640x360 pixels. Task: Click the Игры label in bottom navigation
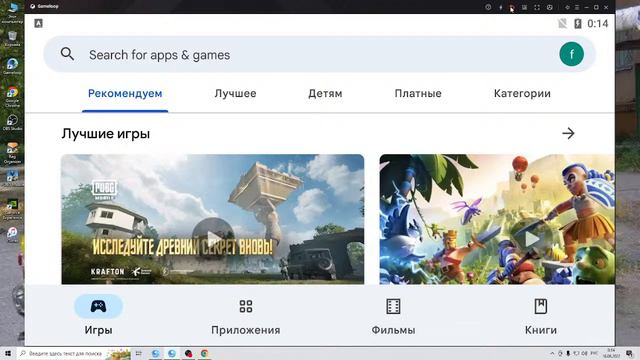98,330
